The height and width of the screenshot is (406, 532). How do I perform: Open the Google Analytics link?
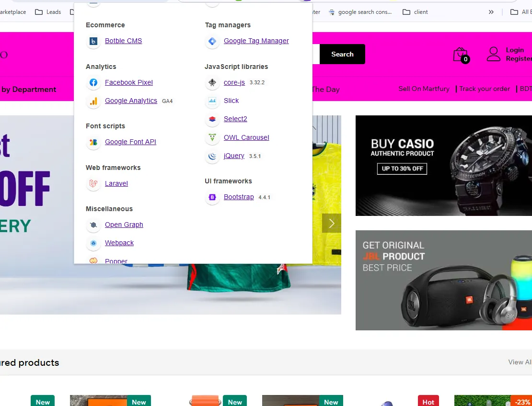click(131, 101)
